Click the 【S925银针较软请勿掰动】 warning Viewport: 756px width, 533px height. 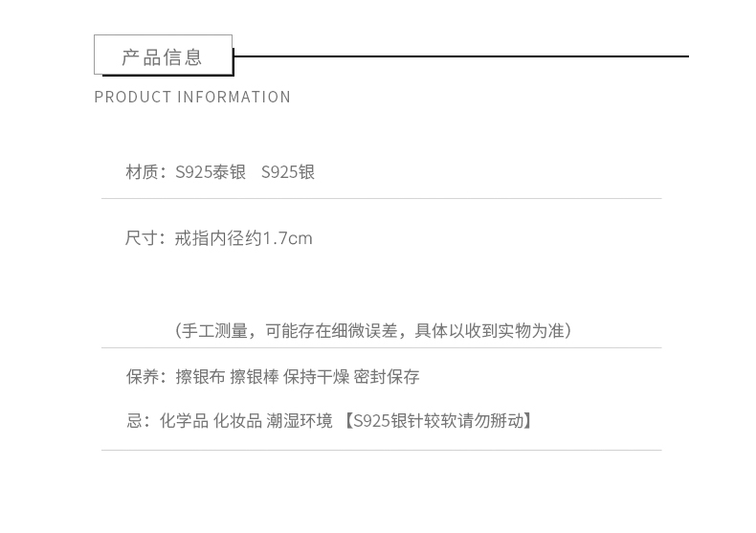436,420
